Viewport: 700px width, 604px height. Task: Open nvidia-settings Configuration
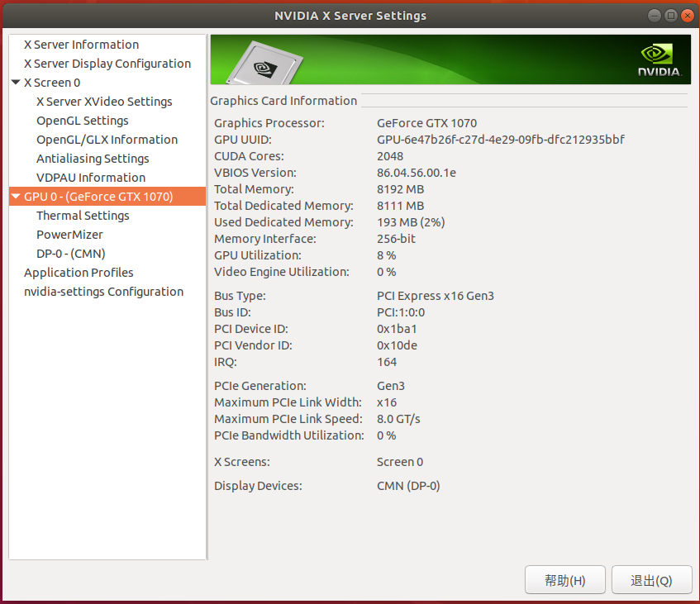click(103, 292)
